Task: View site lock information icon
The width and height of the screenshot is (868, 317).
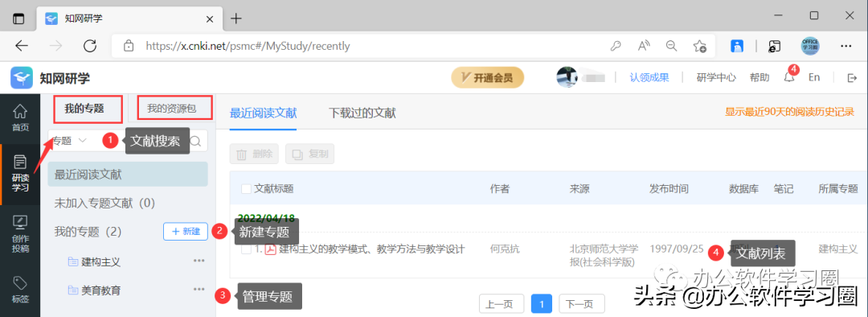Action: pyautogui.click(x=129, y=46)
